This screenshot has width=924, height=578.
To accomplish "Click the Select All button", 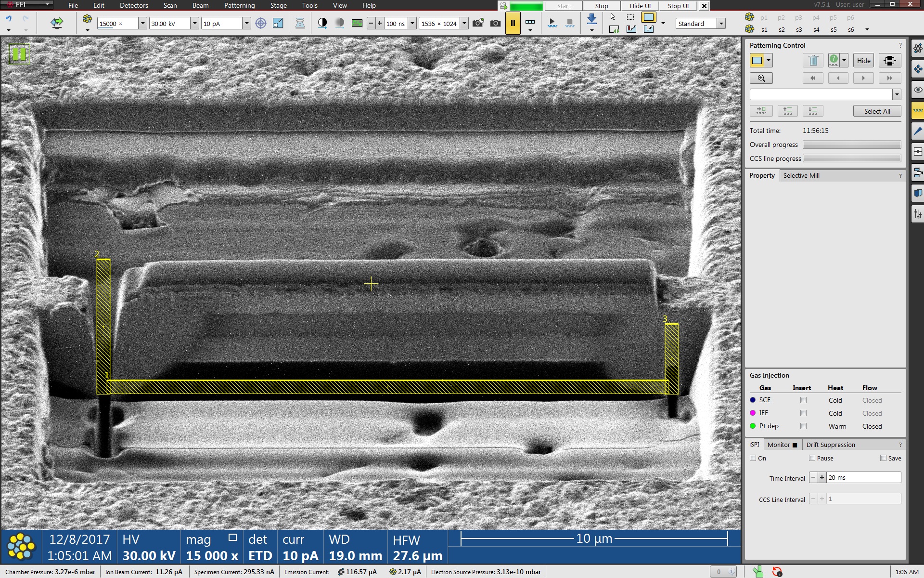I will tap(877, 111).
